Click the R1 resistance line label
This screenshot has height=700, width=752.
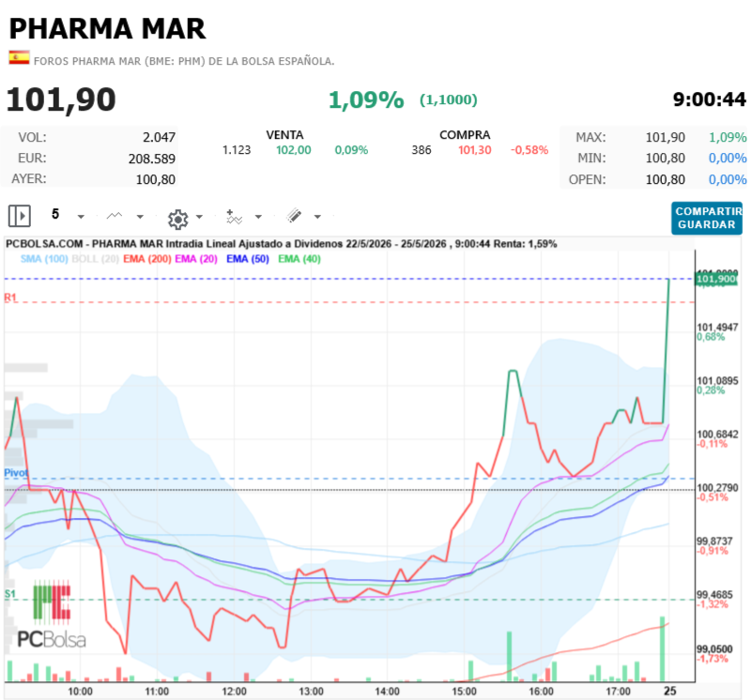[10, 297]
